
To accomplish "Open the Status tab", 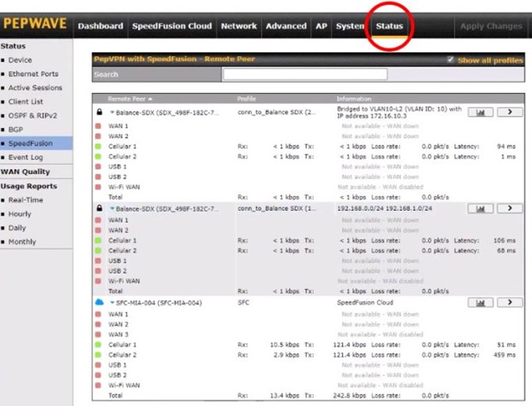I will 390,26.
